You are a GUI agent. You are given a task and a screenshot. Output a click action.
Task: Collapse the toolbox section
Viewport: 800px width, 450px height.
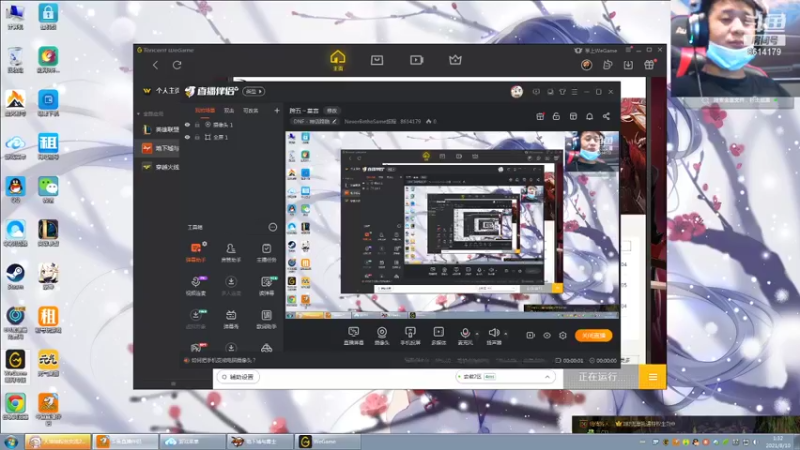click(x=272, y=227)
